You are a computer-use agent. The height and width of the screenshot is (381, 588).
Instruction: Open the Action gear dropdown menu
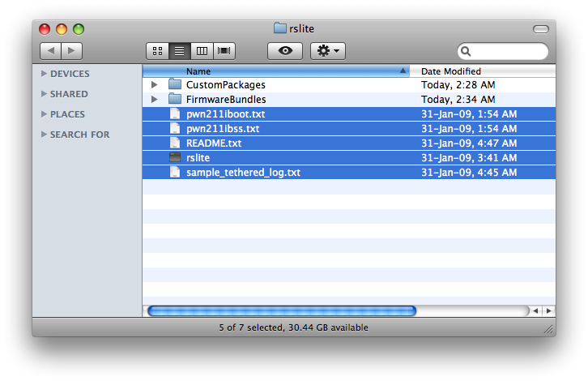point(328,51)
